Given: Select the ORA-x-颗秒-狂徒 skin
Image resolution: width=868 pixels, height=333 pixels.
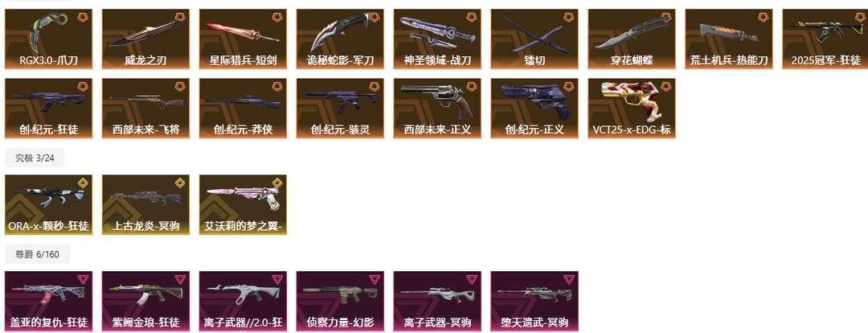Looking at the screenshot, I should point(49,205).
